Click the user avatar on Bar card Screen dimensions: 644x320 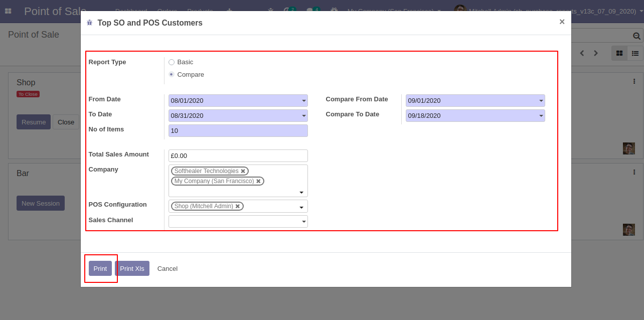tap(629, 230)
